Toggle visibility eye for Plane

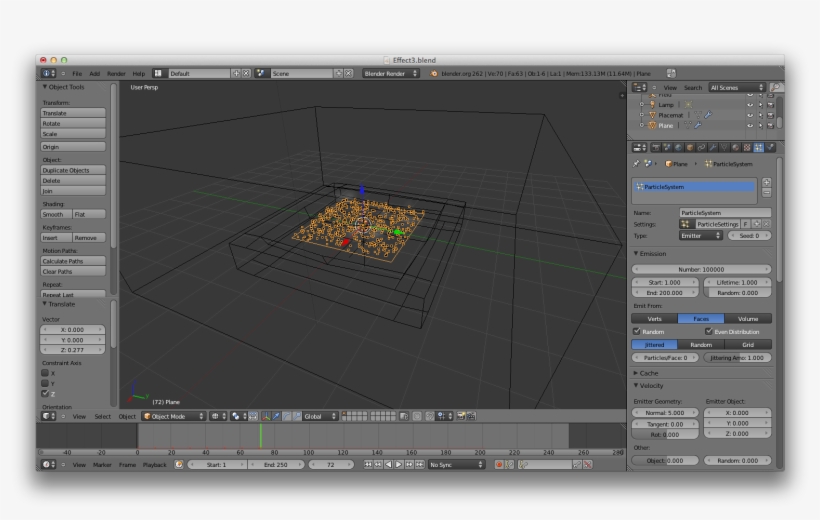pos(750,126)
